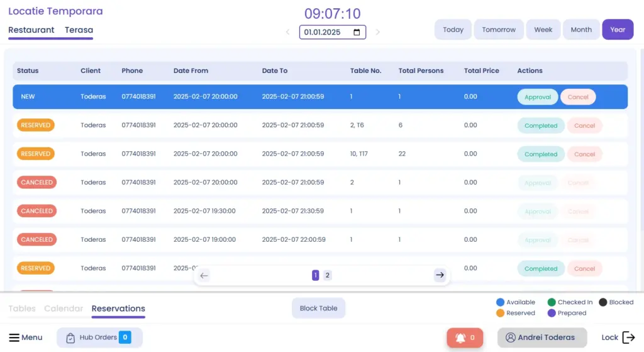This screenshot has width=644, height=352.
Task: Click the Table No. column header
Action: (x=365, y=71)
